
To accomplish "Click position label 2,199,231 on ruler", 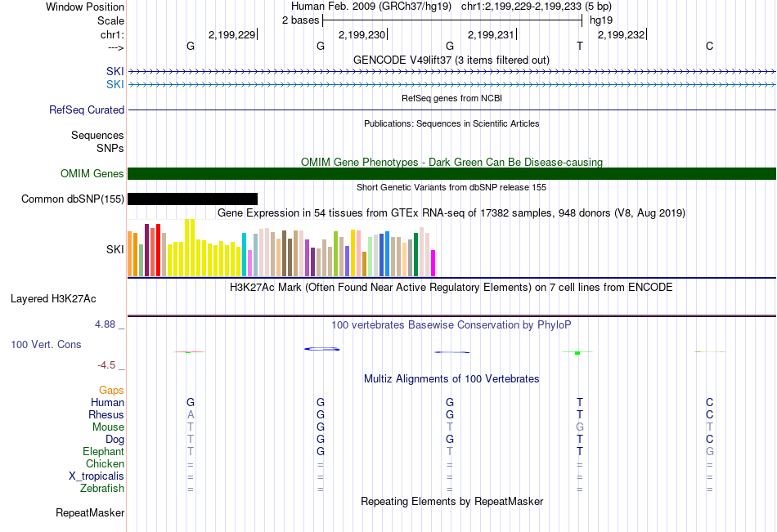I will [x=491, y=34].
